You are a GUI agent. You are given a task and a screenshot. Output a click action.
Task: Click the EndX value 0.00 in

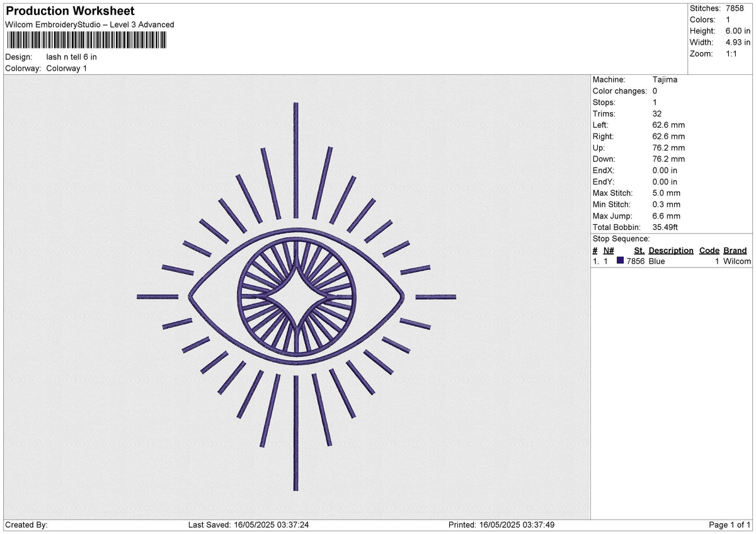pyautogui.click(x=665, y=170)
